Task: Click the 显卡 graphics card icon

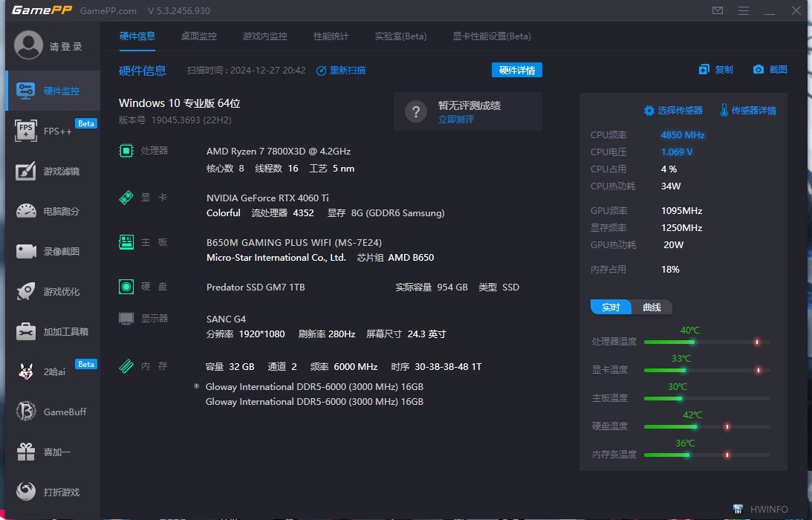Action: coord(126,198)
